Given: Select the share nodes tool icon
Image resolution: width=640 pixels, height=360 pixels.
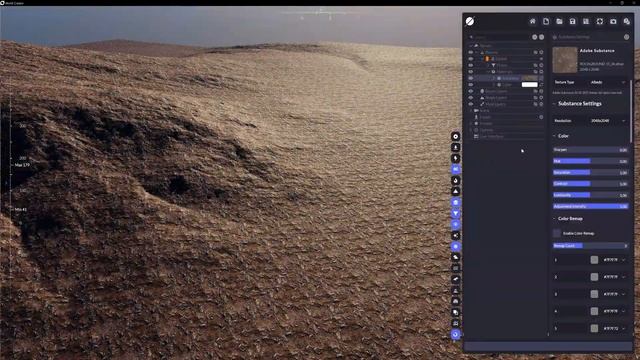Looking at the screenshot, I should 456,236.
